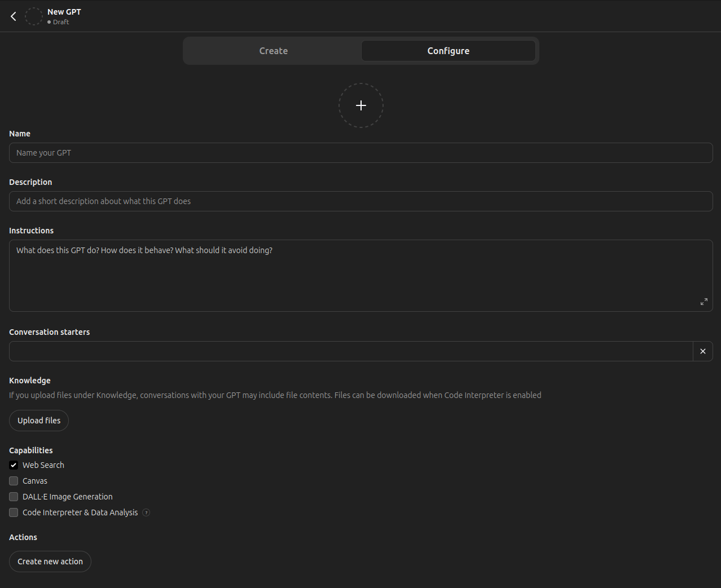The width and height of the screenshot is (721, 588).
Task: Click Create new action button
Action: 50,562
